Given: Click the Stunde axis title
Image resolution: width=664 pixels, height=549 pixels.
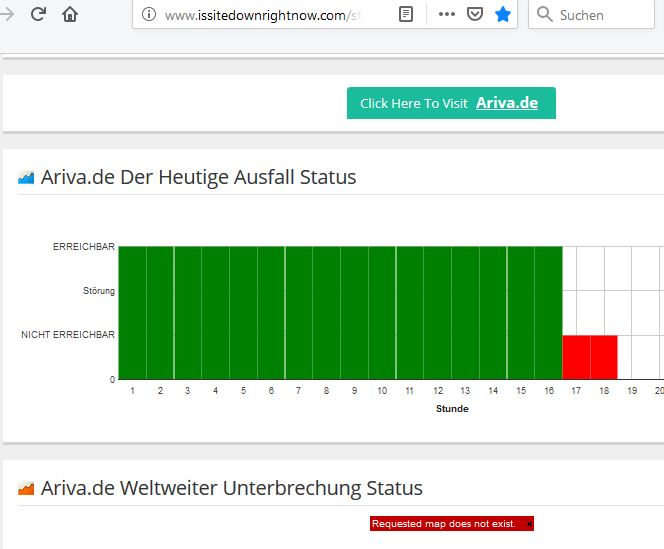Looking at the screenshot, I should pos(452,409).
